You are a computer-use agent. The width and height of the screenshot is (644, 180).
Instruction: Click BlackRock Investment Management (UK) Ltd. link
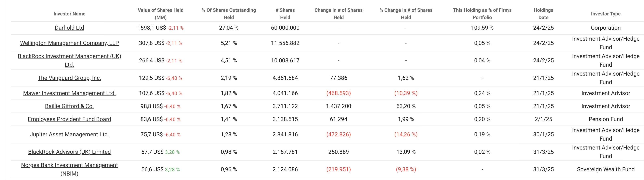pyautogui.click(x=69, y=56)
